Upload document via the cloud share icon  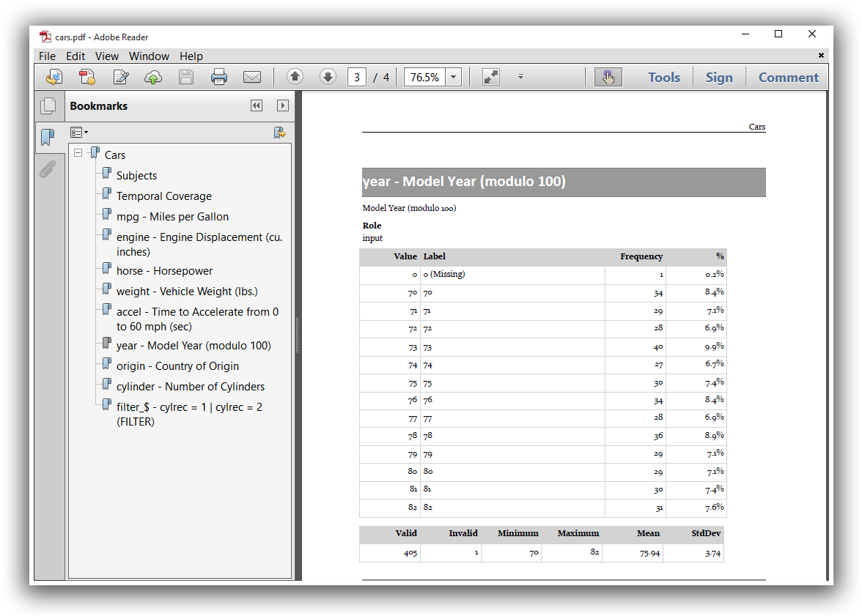(x=153, y=77)
